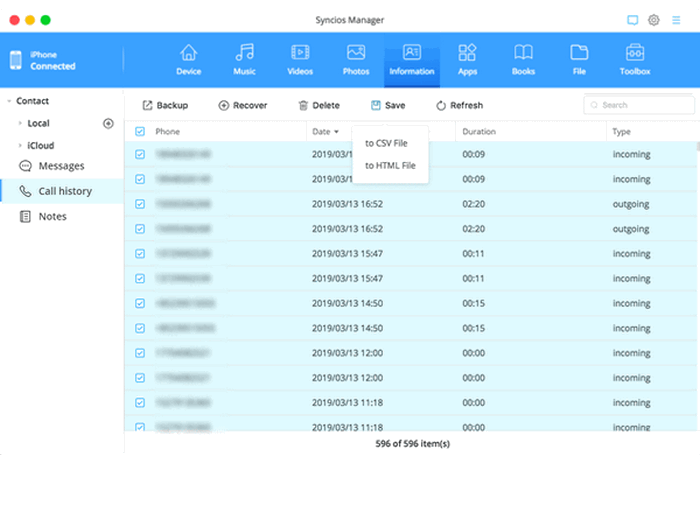
Task: Click the first 00:15 duration cell
Action: tap(473, 304)
